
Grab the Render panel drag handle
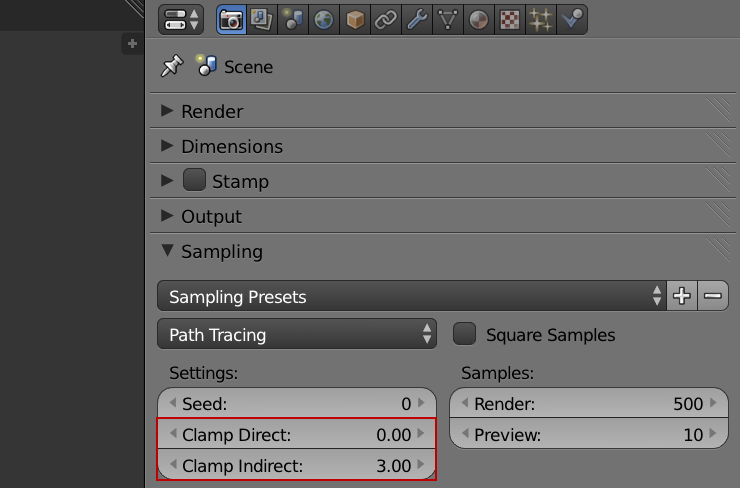(x=718, y=110)
